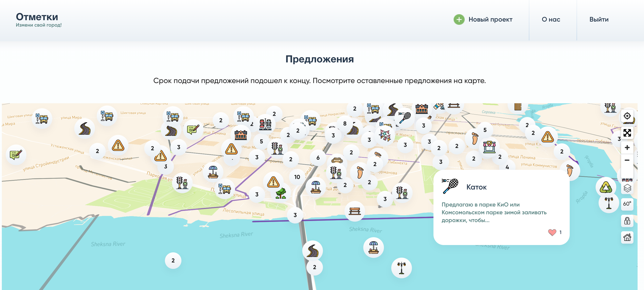Select the flags marker near К.Маркса

tap(385, 135)
